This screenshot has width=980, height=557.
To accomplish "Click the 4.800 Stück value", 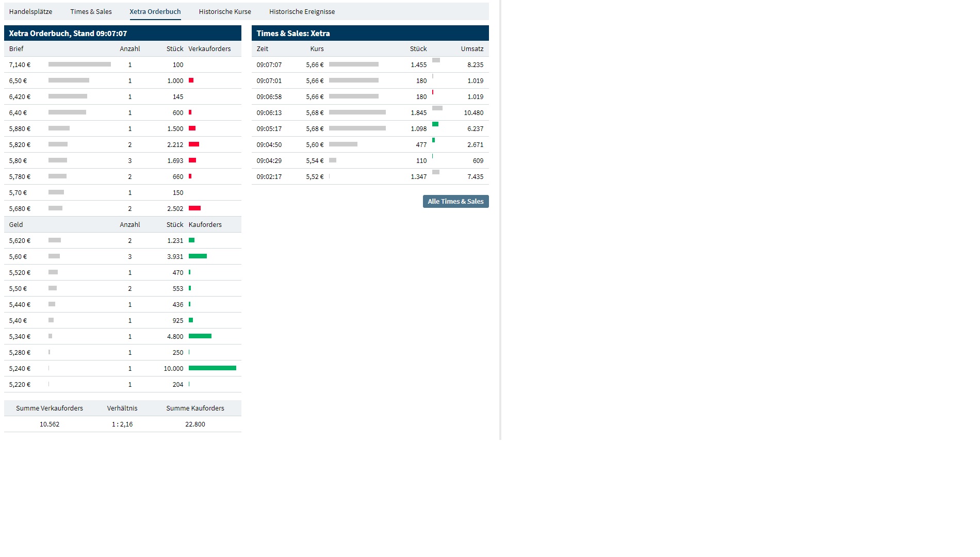I will click(175, 336).
